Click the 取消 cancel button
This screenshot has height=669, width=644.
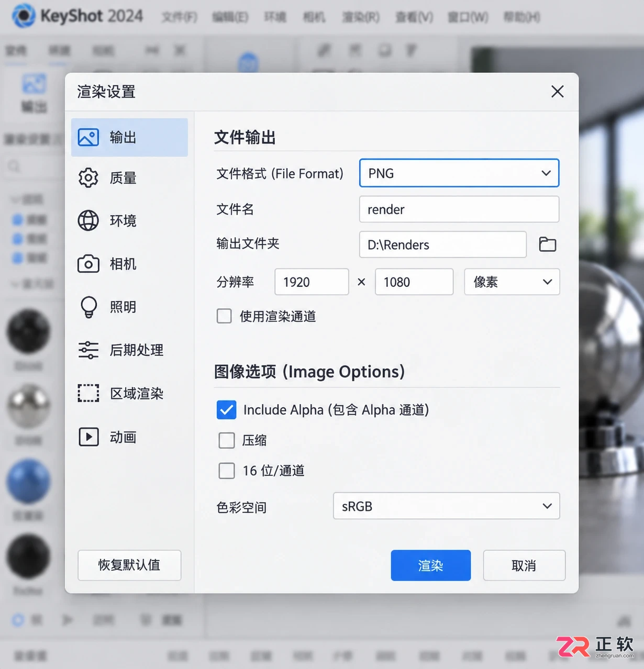tap(524, 565)
